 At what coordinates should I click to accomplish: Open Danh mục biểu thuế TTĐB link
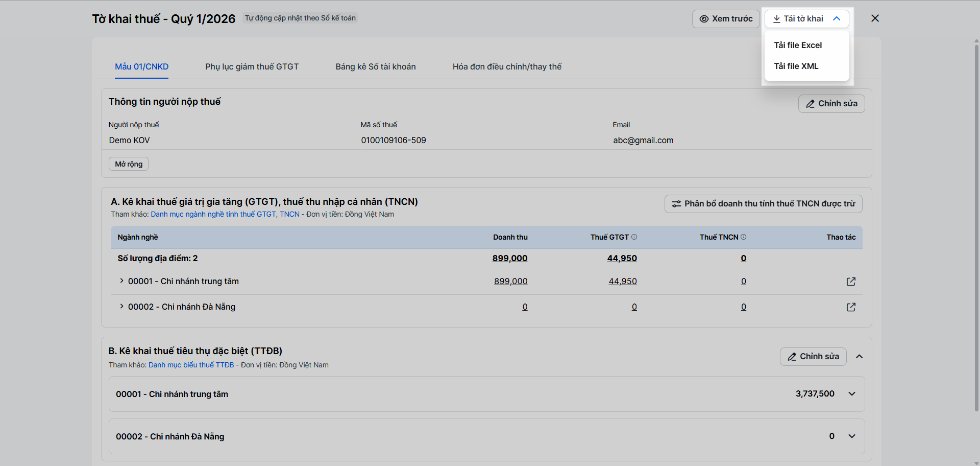pos(191,365)
